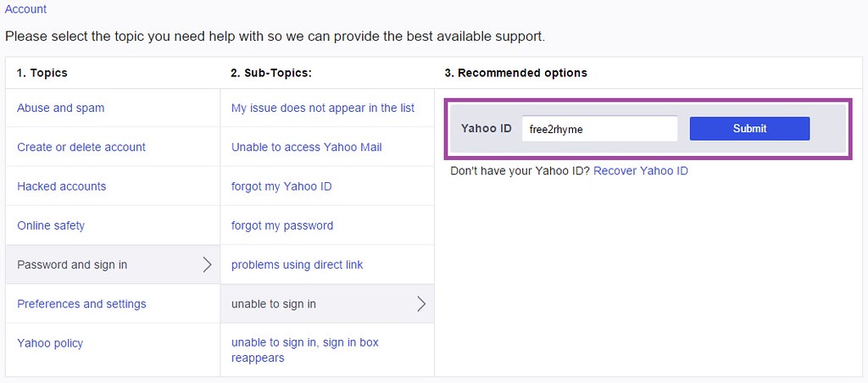Click the 3. Recommended options header
This screenshot has width=868, height=383.
(516, 73)
